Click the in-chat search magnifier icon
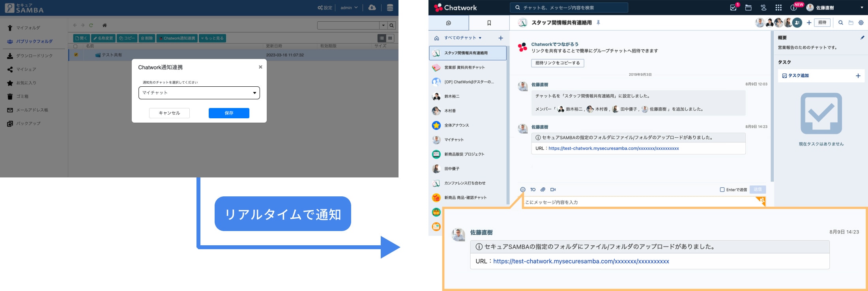Screen dimensions: 868x291 (x=841, y=23)
